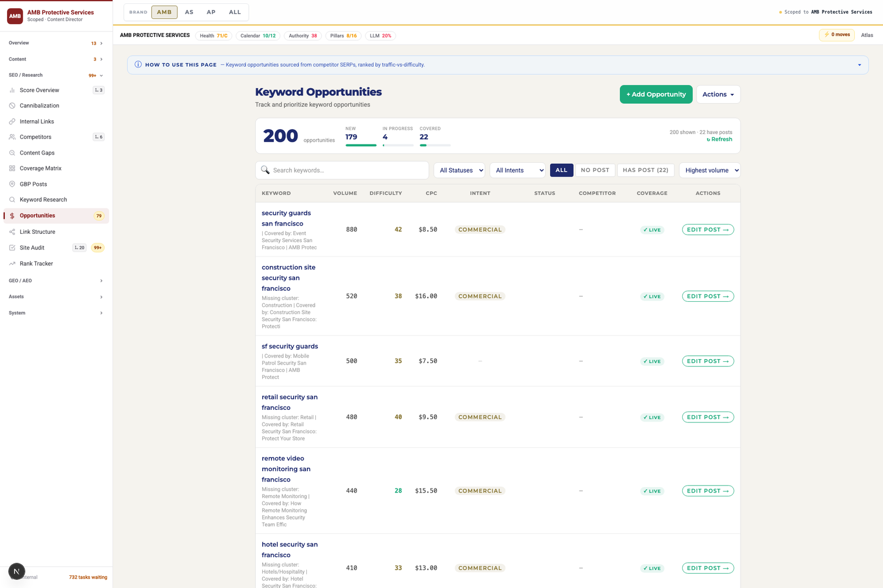The width and height of the screenshot is (883, 588).
Task: Open the Health 71/C pill
Action: coord(214,36)
